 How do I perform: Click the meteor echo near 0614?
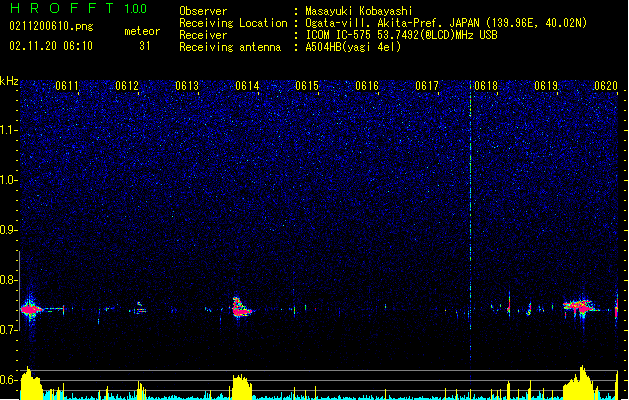point(241,308)
